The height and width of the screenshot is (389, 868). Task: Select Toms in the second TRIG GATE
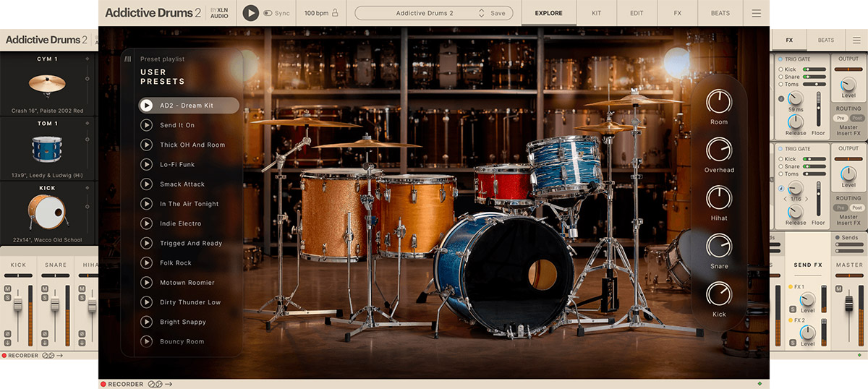780,174
